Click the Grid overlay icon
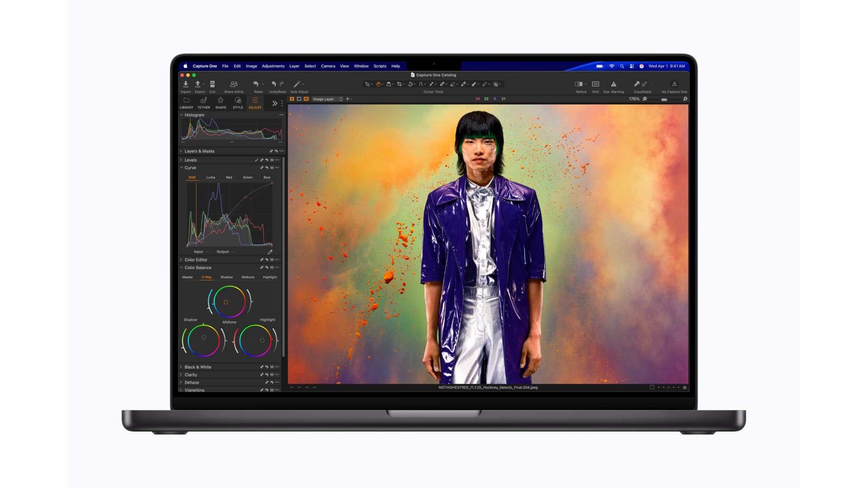The height and width of the screenshot is (488, 868). click(x=595, y=84)
